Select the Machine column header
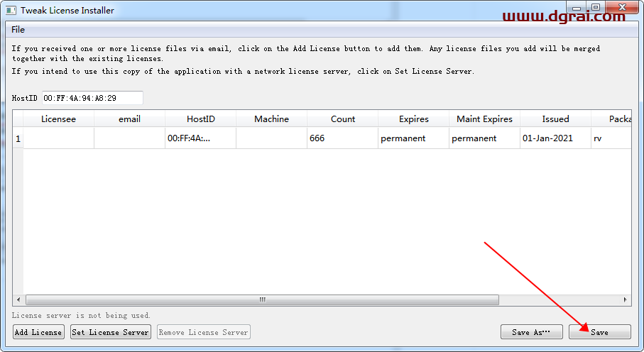This screenshot has width=644, height=352. (x=271, y=119)
